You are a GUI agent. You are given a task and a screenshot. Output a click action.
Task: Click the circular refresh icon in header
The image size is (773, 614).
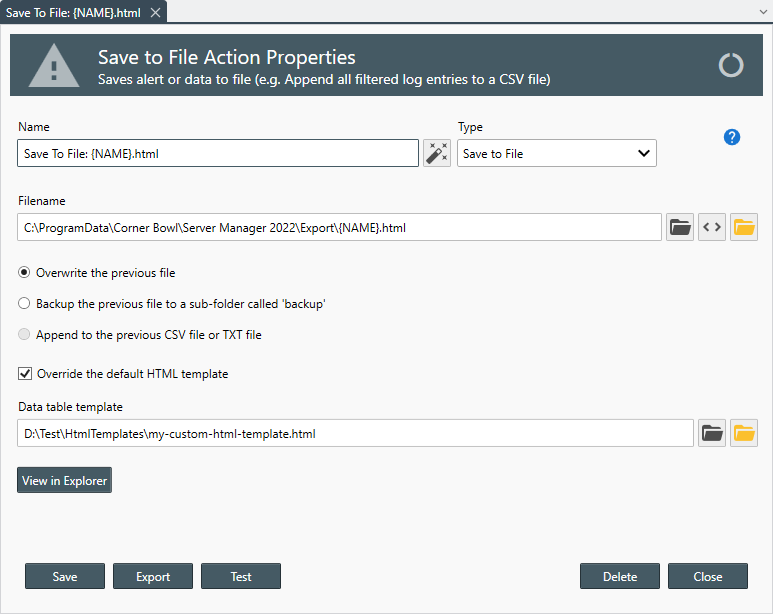tap(732, 66)
